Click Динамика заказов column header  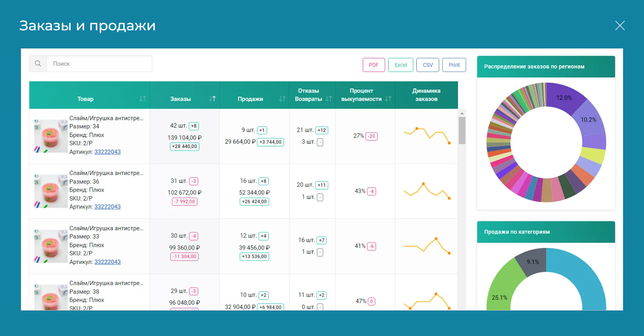(426, 95)
